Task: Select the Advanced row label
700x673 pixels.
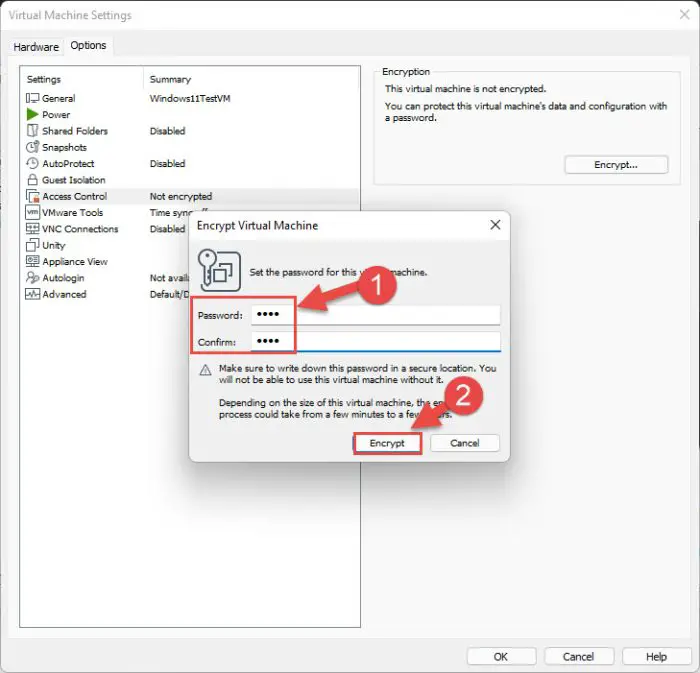Action: tap(64, 294)
